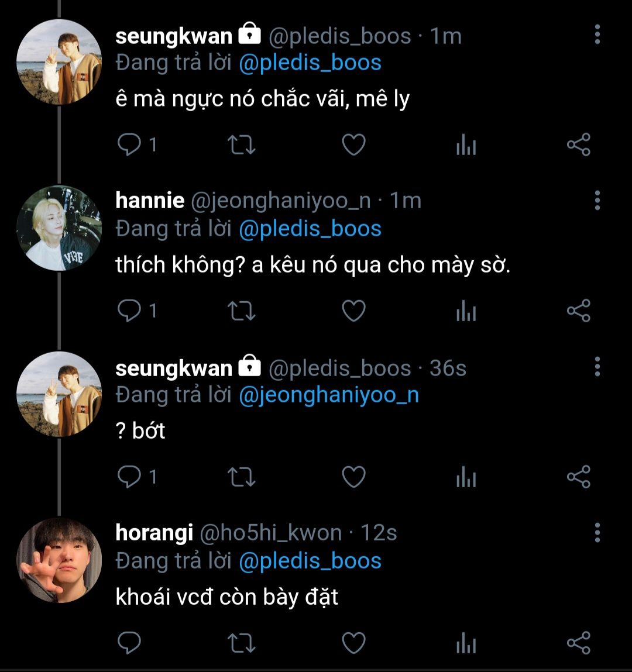Open more options on seungkwan's first tweet

[597, 35]
